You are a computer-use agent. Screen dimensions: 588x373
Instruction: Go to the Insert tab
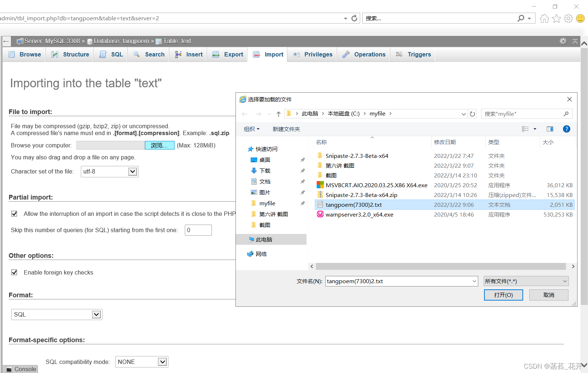coord(188,54)
